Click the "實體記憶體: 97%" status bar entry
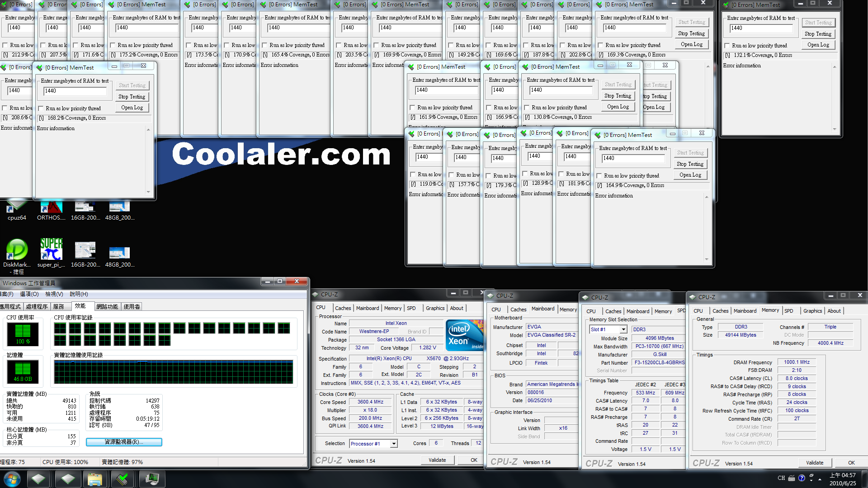 122,462
